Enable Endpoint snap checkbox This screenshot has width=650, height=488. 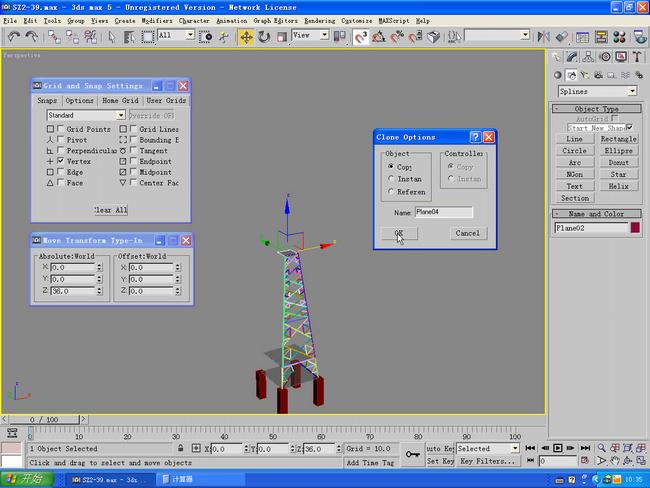133,161
